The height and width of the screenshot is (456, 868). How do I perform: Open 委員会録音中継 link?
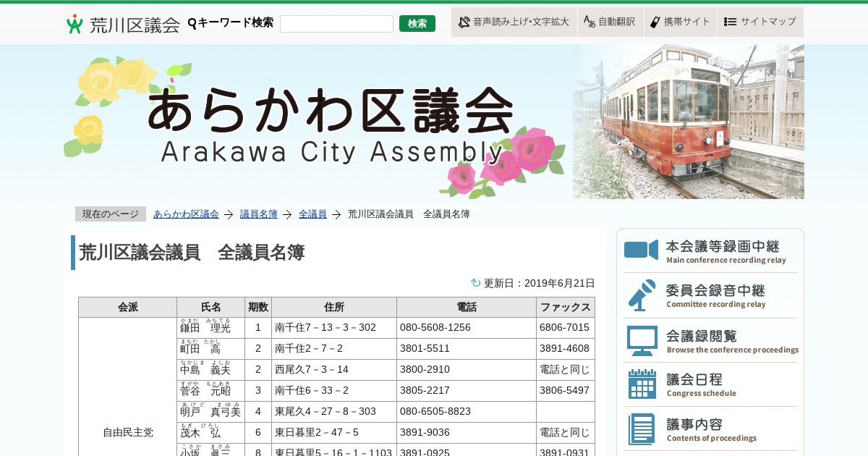point(710,295)
